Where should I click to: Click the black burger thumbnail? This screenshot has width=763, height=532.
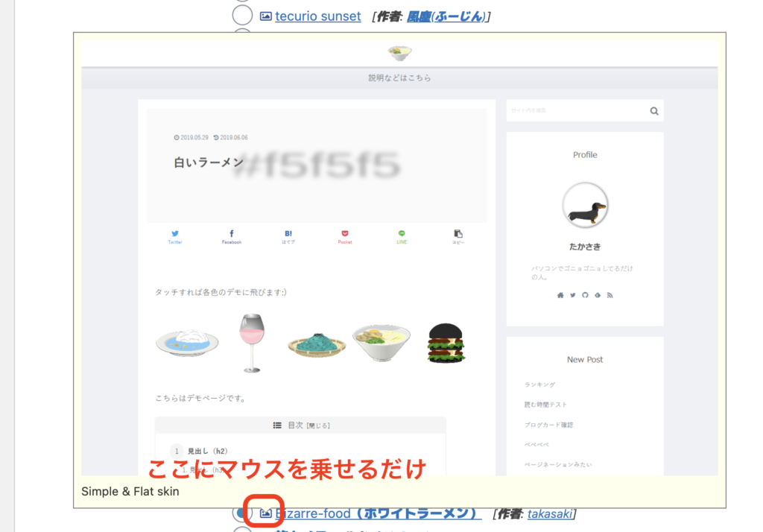(x=446, y=343)
